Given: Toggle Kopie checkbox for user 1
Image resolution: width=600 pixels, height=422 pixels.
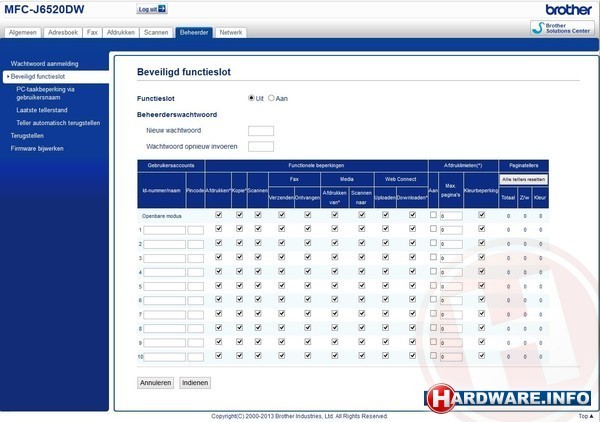Looking at the screenshot, I should 239,229.
